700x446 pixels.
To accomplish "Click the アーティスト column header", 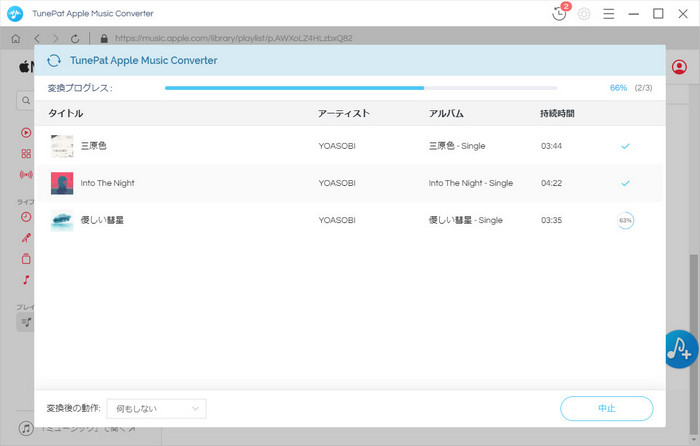I will point(344,113).
